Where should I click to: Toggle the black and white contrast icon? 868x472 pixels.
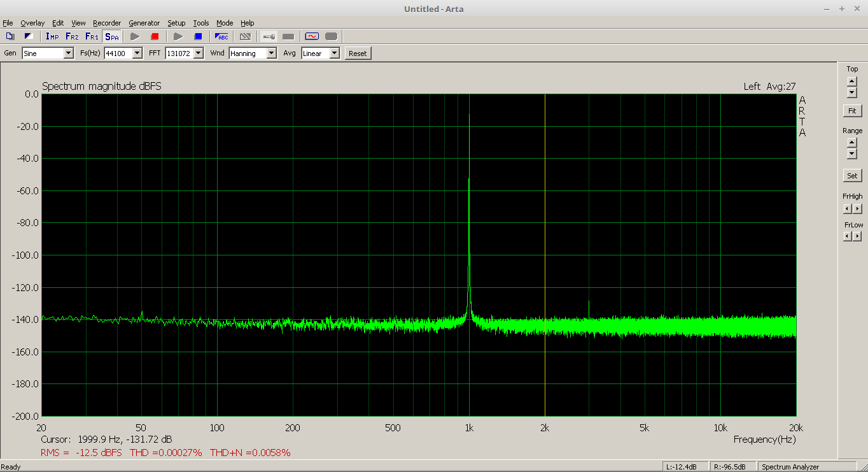[x=29, y=36]
